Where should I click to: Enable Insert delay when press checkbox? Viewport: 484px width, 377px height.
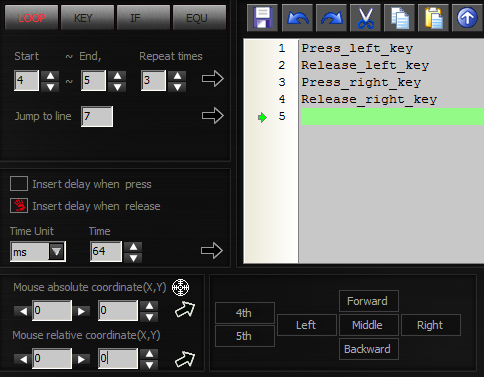[19, 184]
